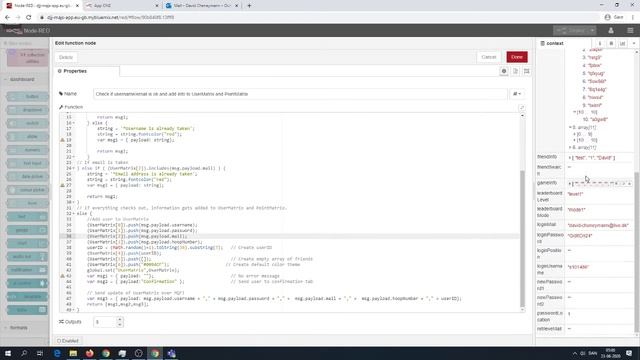Image resolution: width=640 pixels, height=360 pixels.
Task: Open the user account icon
Action: (611, 31)
